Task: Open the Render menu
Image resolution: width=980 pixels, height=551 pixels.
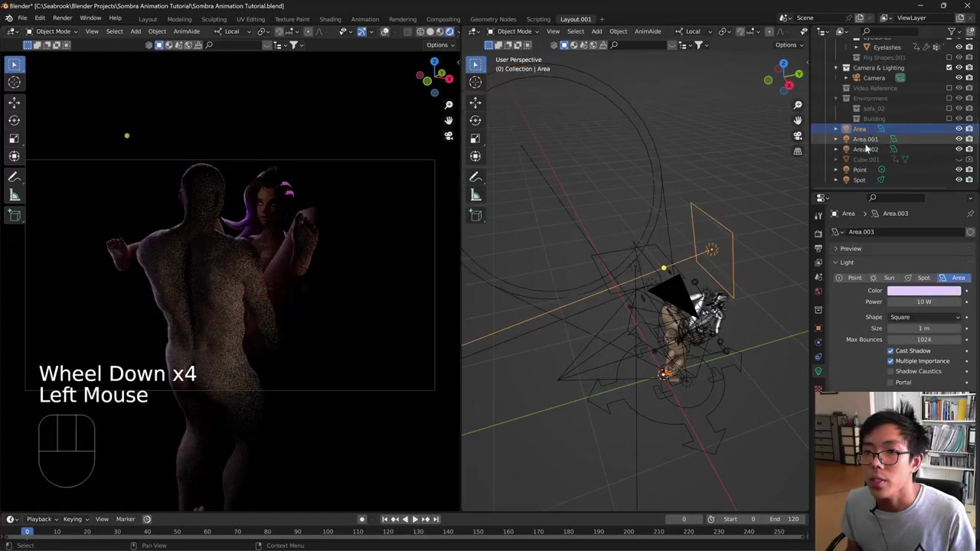Action: pos(62,18)
